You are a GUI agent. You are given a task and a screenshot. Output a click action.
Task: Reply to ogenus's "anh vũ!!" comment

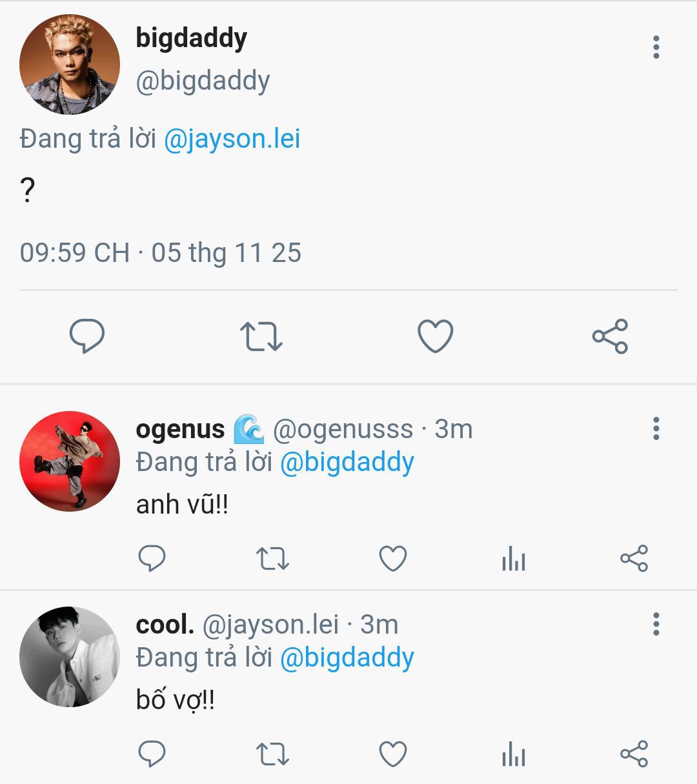(152, 559)
